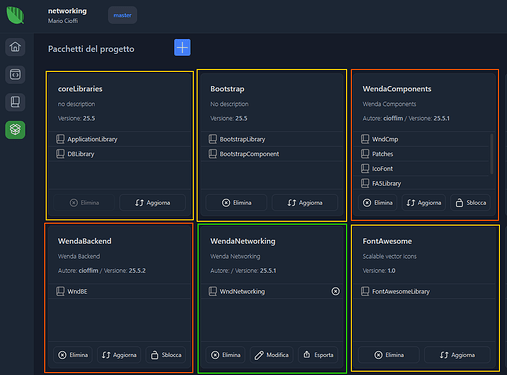
Task: Click WendaComponents library list scrollbar
Action: tap(491, 154)
